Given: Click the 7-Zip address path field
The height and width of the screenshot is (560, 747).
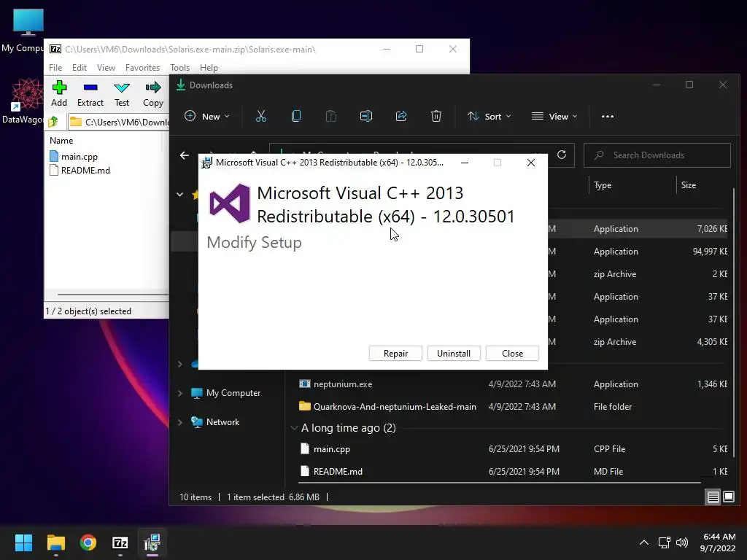Looking at the screenshot, I should point(119,122).
